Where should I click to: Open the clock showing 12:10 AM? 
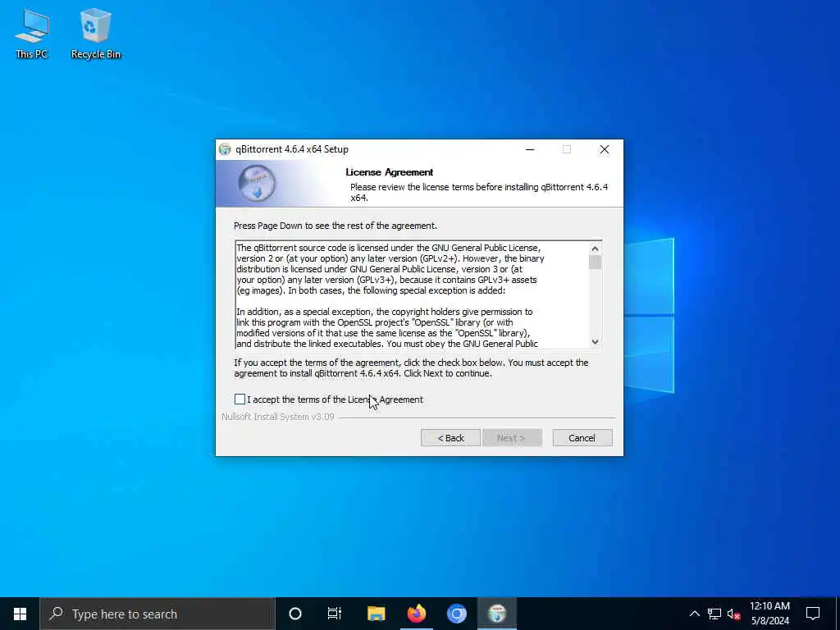point(769,614)
